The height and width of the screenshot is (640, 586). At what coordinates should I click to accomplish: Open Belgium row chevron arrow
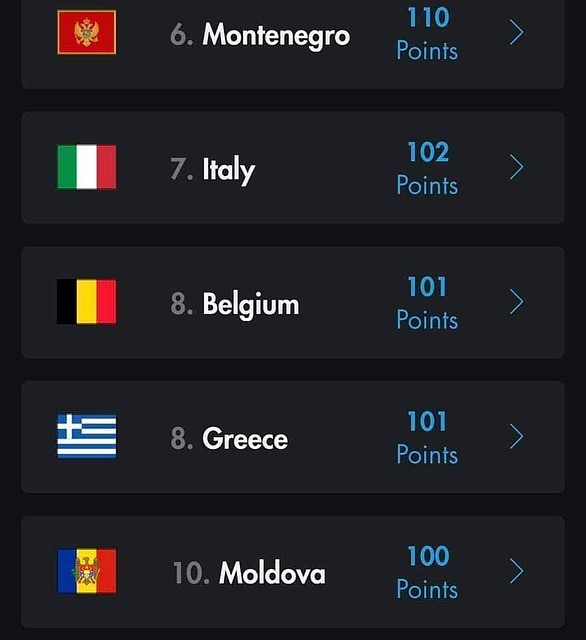pos(517,302)
